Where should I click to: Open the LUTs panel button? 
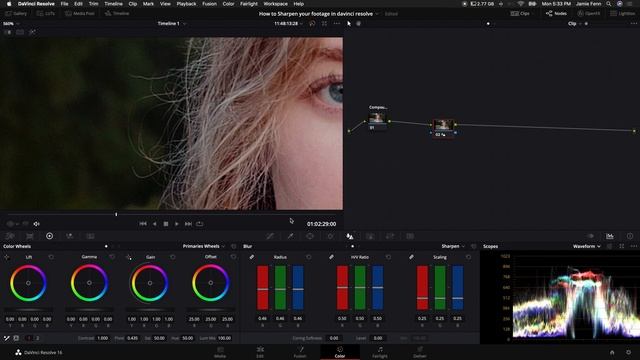(46, 13)
